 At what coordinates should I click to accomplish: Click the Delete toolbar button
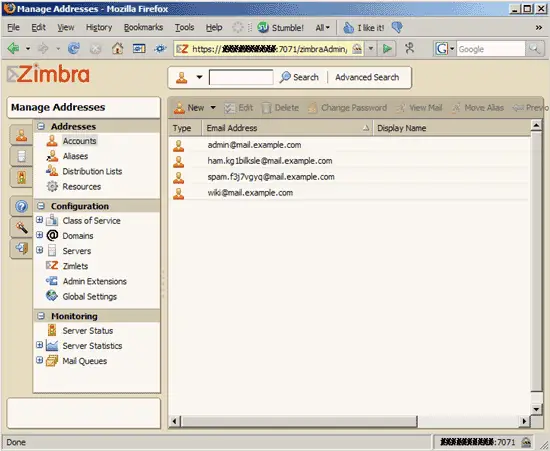point(280,108)
